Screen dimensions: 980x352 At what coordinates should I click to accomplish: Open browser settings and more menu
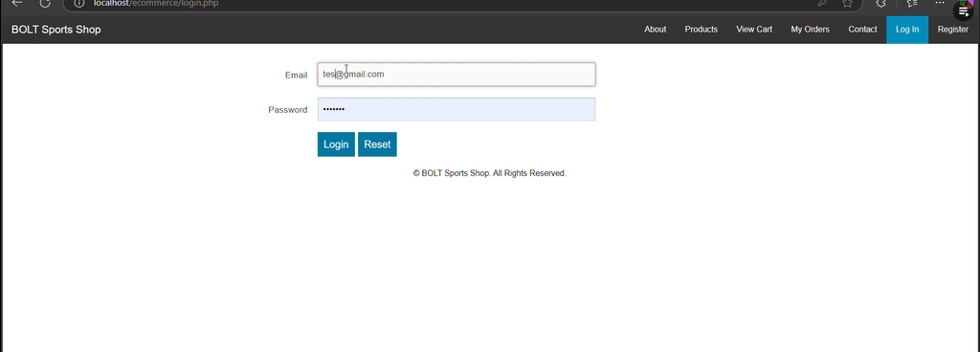point(940,3)
